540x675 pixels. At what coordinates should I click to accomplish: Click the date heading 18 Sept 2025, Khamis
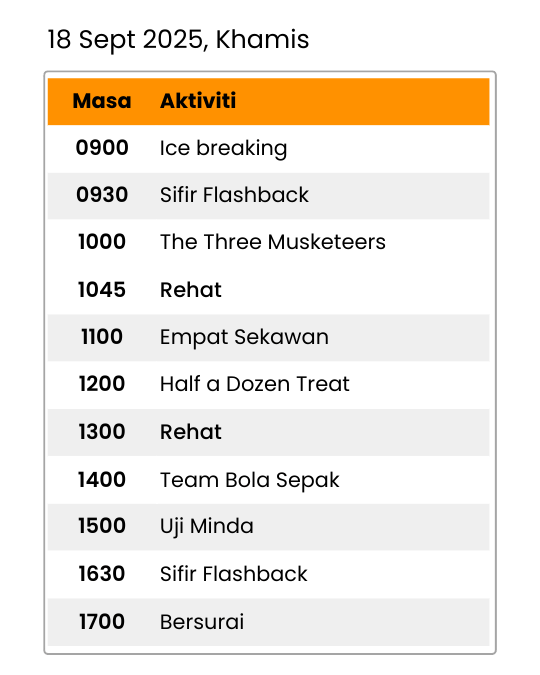(178, 40)
